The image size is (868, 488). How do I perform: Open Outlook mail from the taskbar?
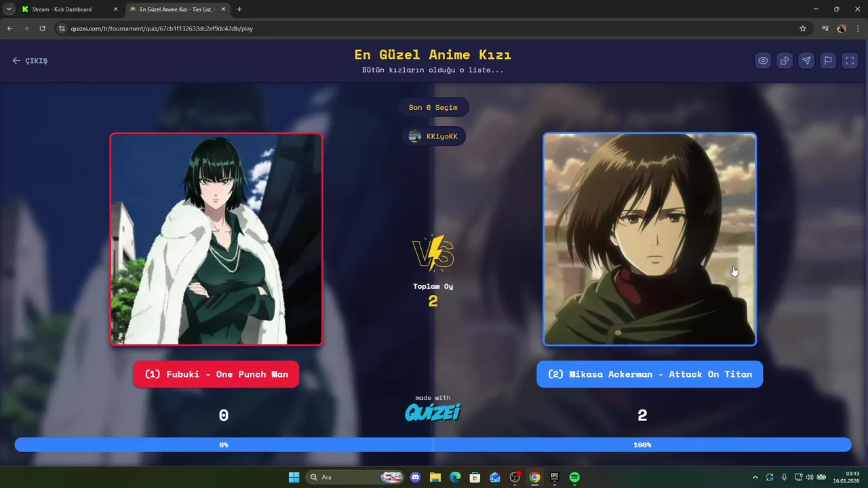[x=495, y=477]
